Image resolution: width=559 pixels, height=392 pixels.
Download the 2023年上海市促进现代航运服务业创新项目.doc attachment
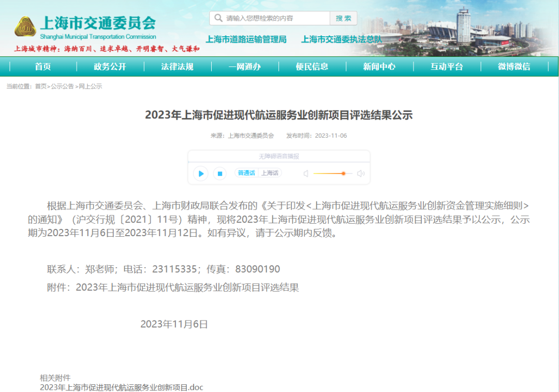point(121,387)
